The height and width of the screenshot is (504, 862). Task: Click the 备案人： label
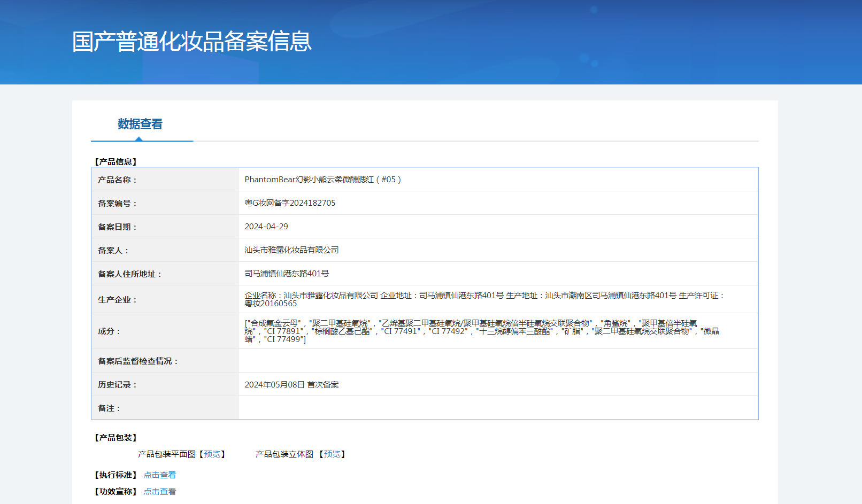113,251
